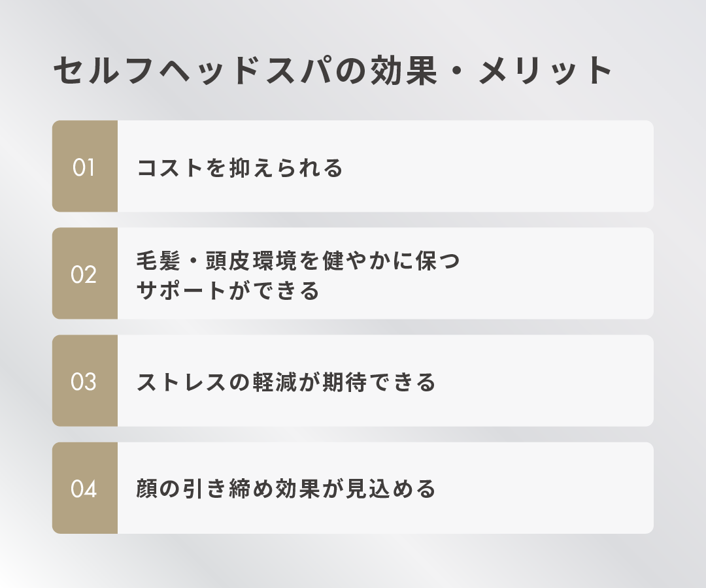Image resolution: width=706 pixels, height=588 pixels.
Task: Open the 顔の引き締め効果が見込める item
Action: (x=286, y=489)
